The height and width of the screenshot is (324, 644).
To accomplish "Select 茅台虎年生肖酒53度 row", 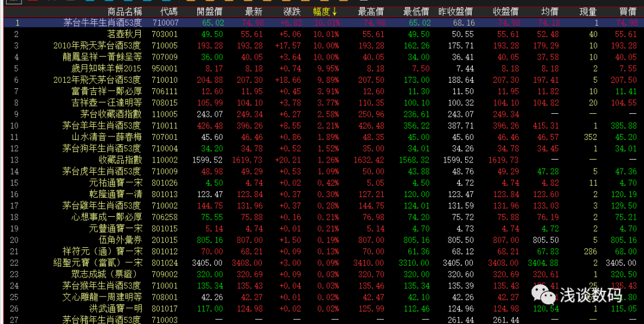I will click(324, 171).
